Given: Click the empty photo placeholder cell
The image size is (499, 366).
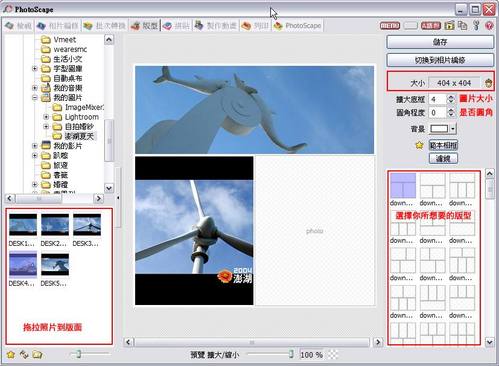Looking at the screenshot, I should pyautogui.click(x=314, y=231).
